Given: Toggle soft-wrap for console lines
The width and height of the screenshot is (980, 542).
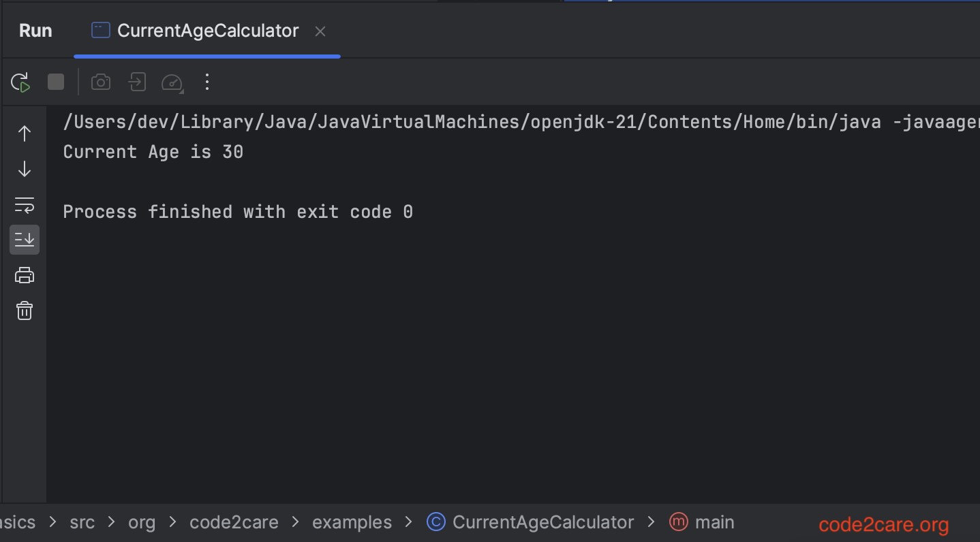Looking at the screenshot, I should (25, 204).
